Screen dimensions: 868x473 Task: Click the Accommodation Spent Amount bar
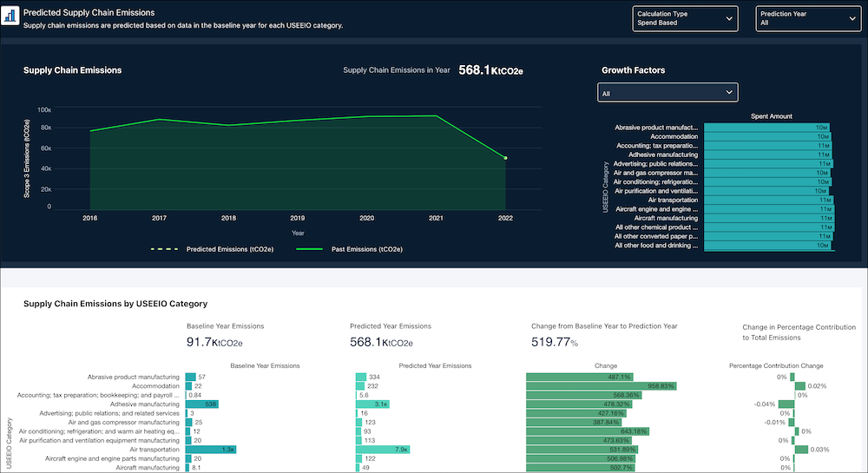pyautogui.click(x=767, y=136)
